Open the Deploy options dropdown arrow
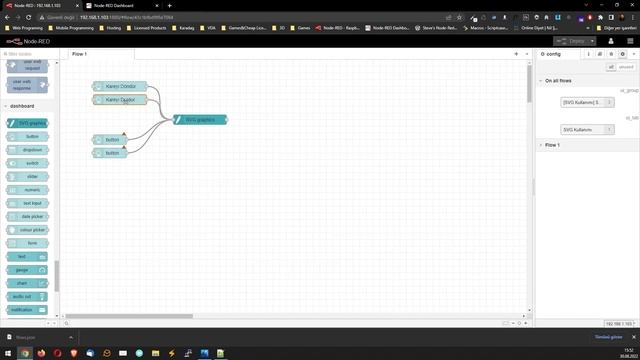 592,41
